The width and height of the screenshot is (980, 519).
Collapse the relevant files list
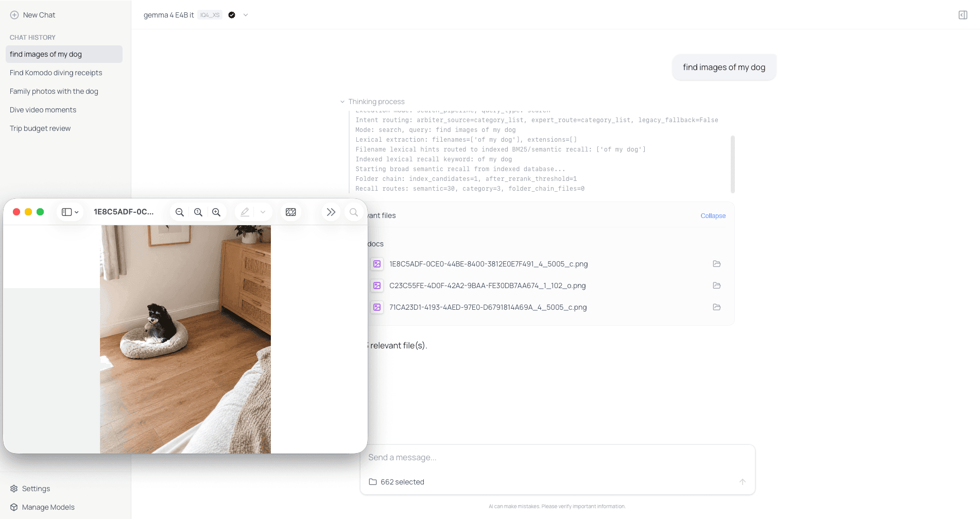point(713,215)
